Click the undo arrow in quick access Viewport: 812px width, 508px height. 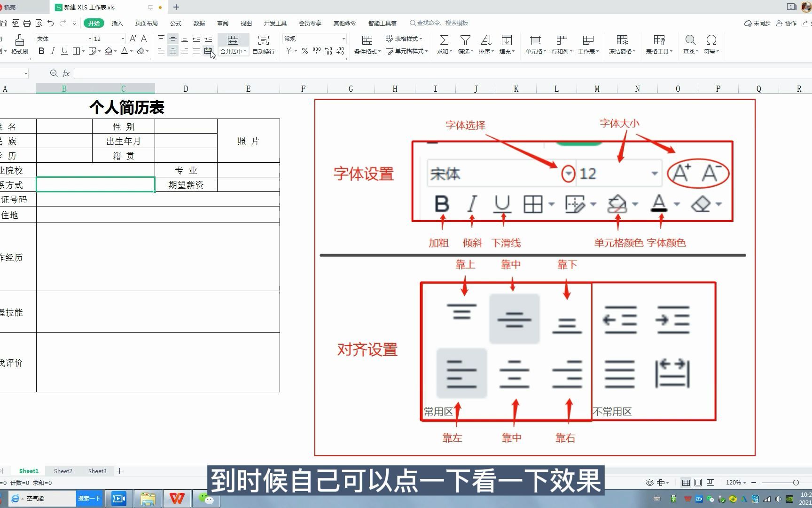tap(51, 23)
